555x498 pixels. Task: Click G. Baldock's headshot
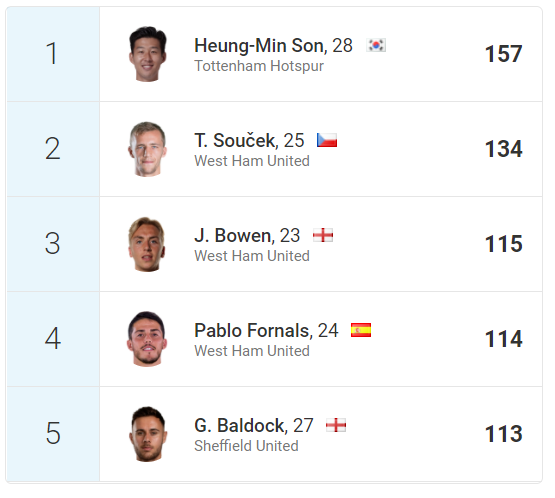tap(147, 434)
